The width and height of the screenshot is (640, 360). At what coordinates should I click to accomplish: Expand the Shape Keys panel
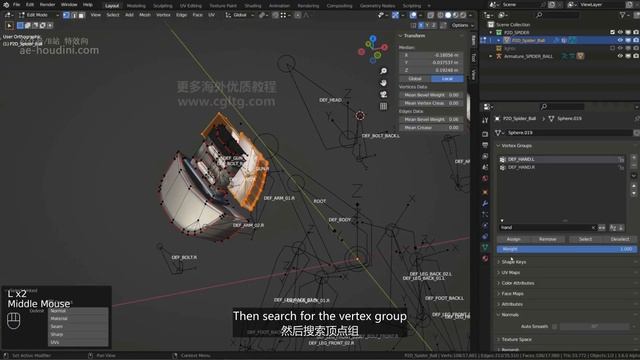[513, 262]
